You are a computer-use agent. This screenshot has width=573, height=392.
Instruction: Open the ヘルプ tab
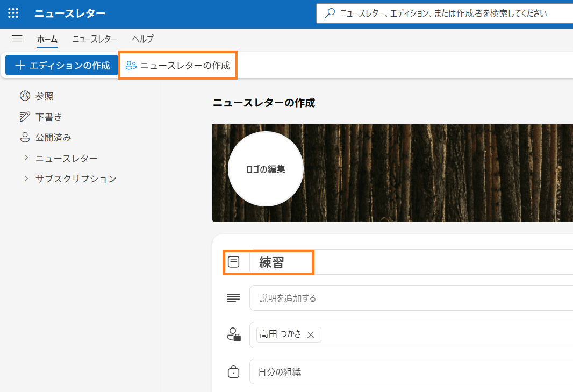(x=142, y=39)
